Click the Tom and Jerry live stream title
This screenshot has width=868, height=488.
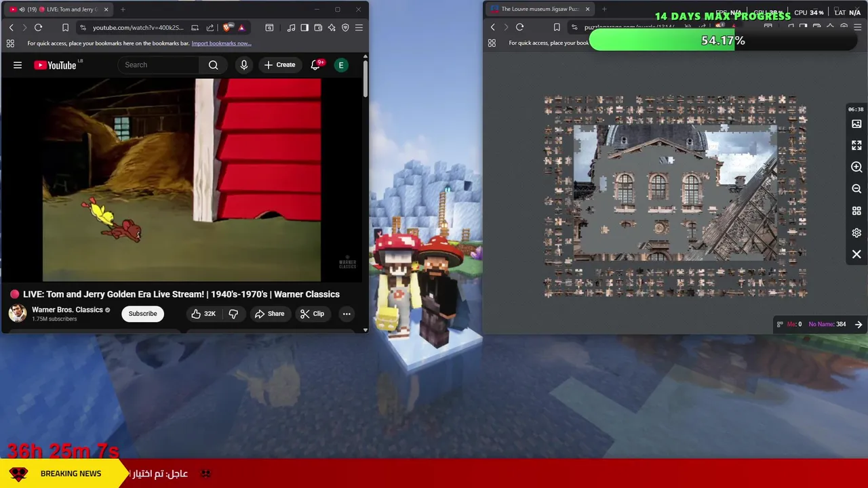click(181, 294)
